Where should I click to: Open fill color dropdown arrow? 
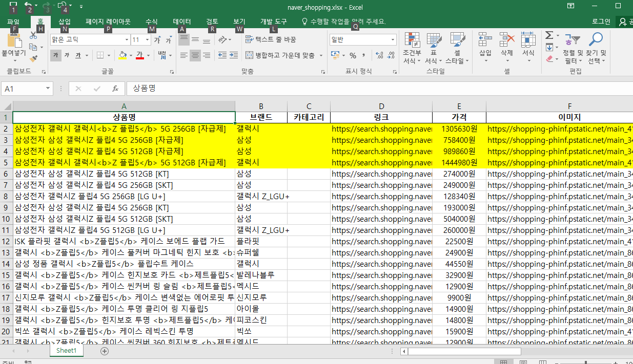tap(131, 55)
